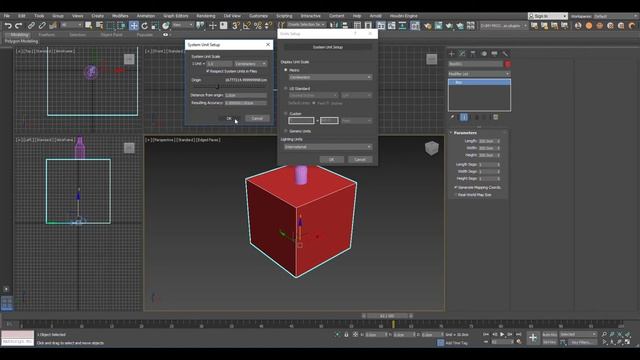The width and height of the screenshot is (640, 360).
Task: Toggle the Percent Snap tool
Action: click(x=258, y=26)
